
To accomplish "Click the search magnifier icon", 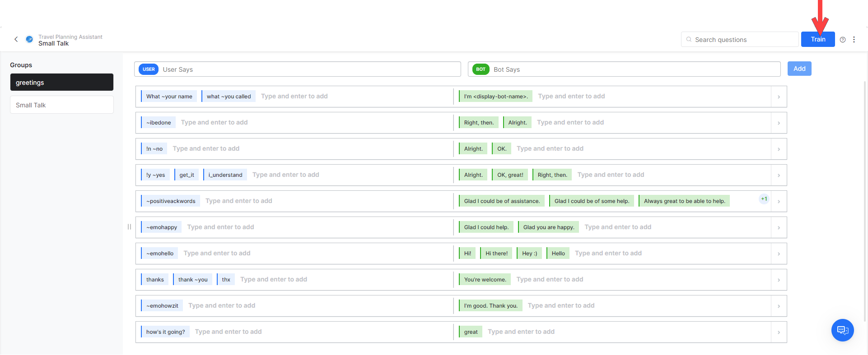I will click(x=689, y=40).
